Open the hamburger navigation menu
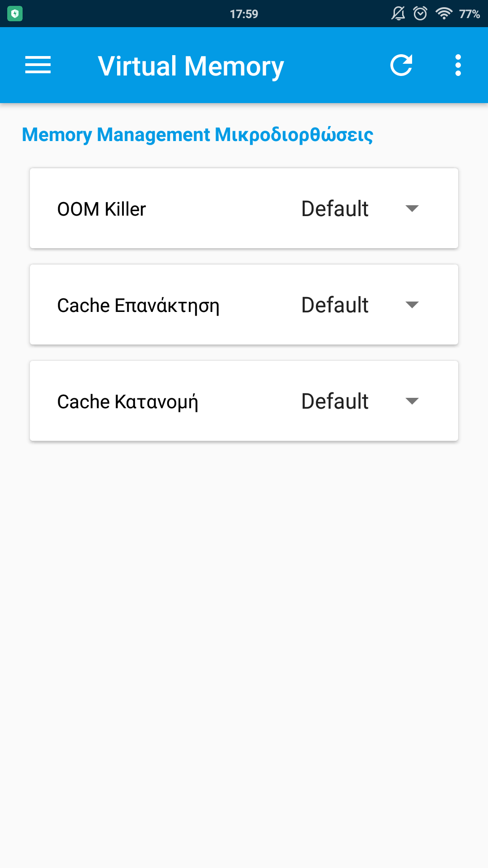Screen dimensions: 488x868 coord(38,65)
